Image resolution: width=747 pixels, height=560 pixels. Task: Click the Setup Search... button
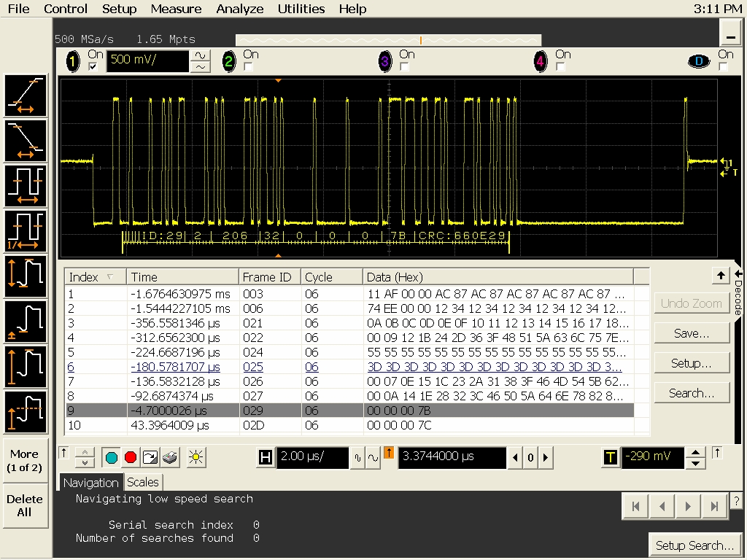point(694,545)
